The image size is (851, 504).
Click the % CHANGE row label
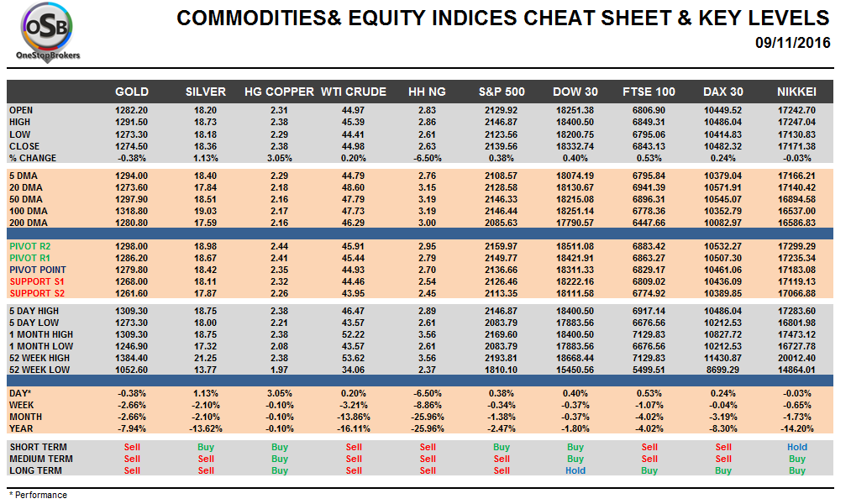[33, 158]
